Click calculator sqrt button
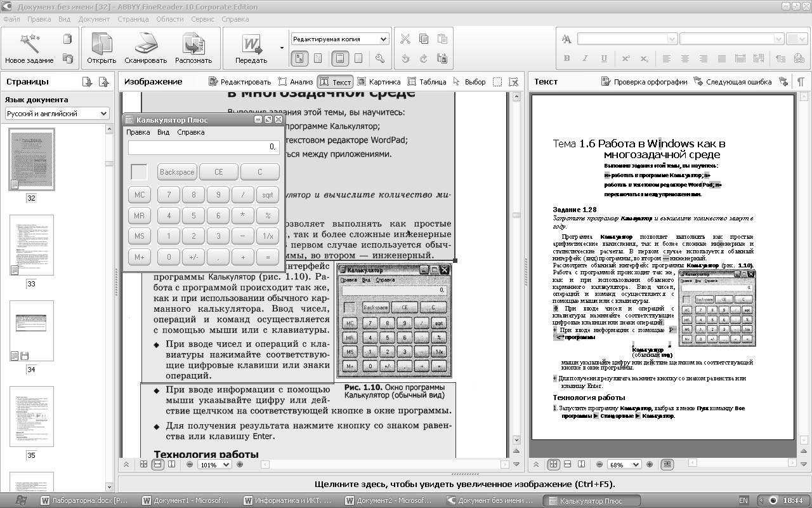Image resolution: width=812 pixels, height=508 pixels. 268,194
